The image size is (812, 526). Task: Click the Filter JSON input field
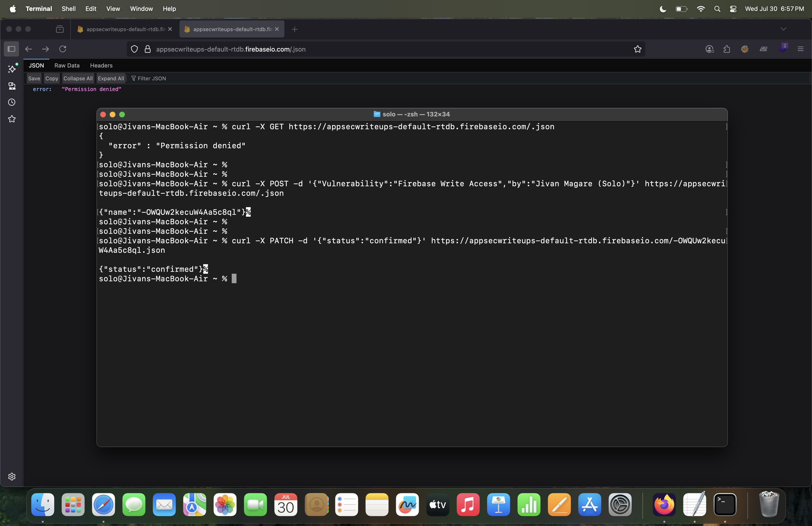point(152,78)
